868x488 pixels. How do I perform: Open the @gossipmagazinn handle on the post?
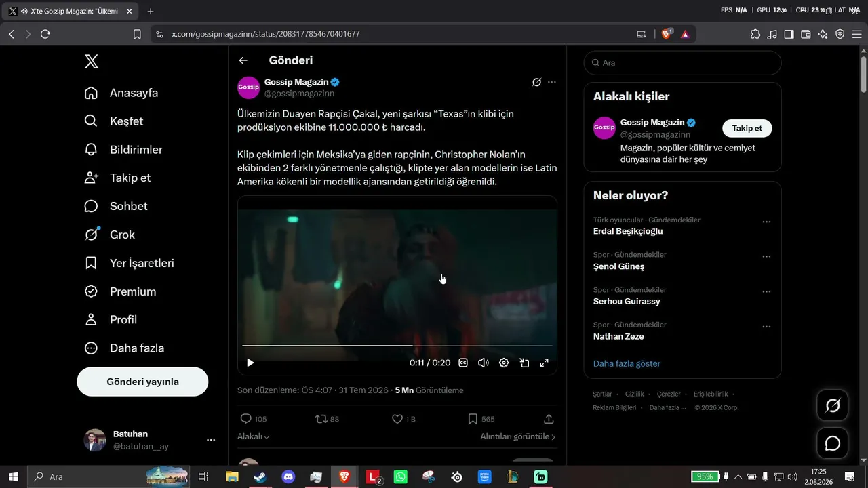[299, 94]
